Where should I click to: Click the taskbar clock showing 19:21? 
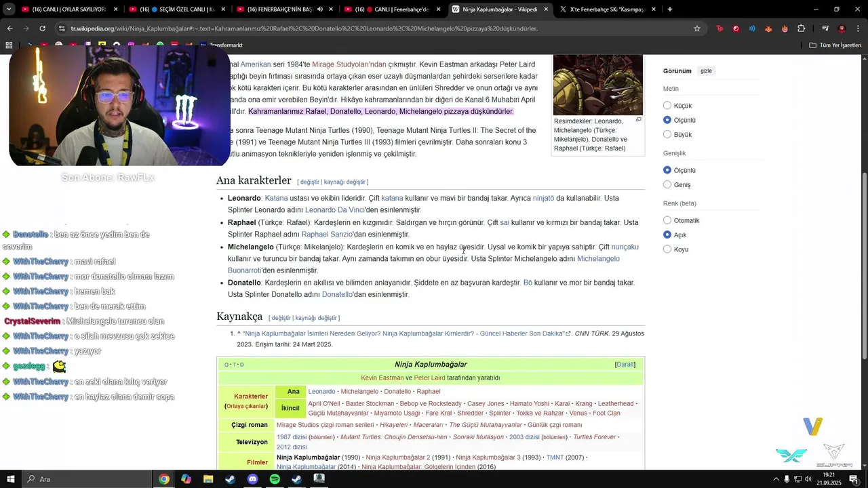point(828,479)
